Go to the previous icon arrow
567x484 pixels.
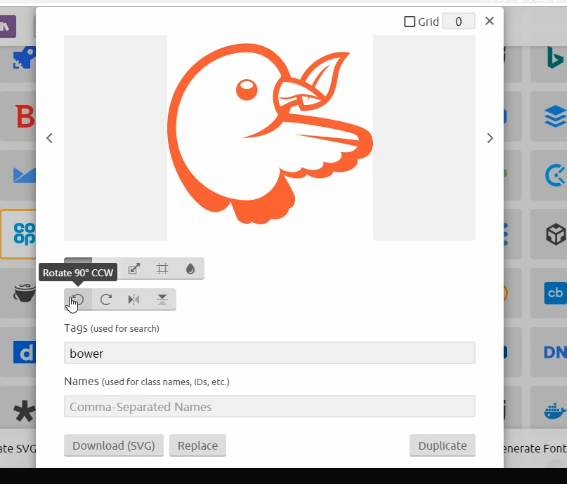(x=50, y=138)
